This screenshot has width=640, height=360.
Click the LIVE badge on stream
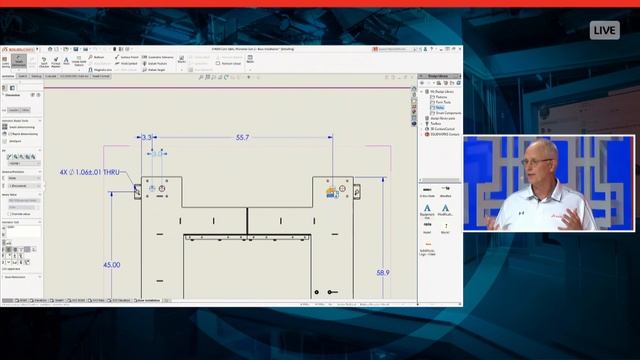point(604,30)
